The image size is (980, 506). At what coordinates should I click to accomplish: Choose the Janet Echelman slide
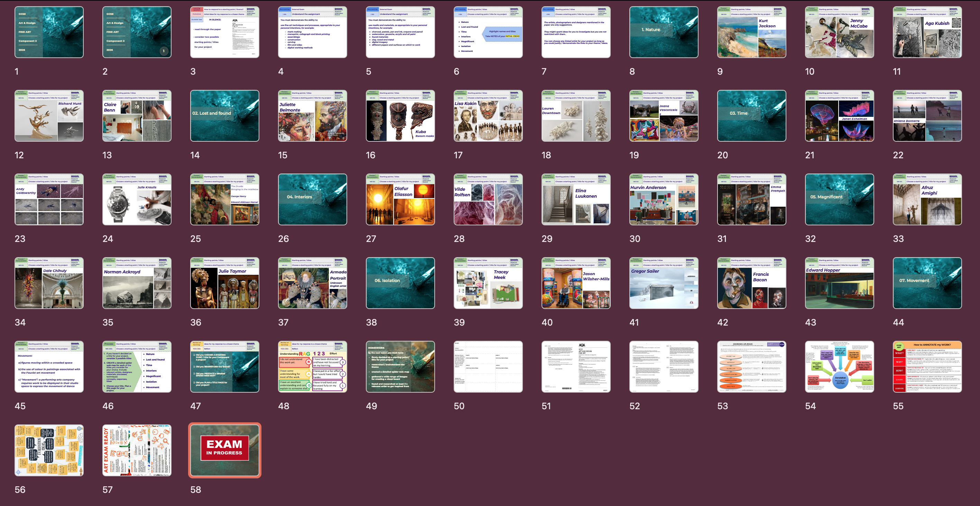click(840, 116)
